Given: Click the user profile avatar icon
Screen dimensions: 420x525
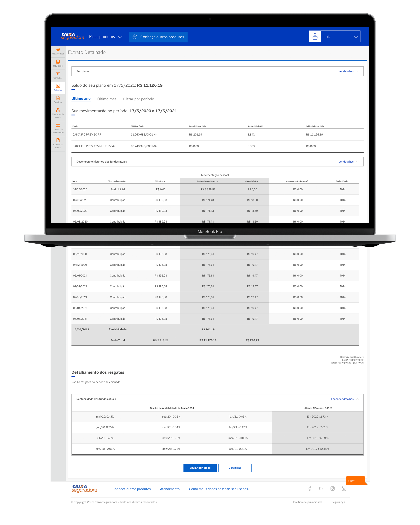Looking at the screenshot, I should coord(315,36).
